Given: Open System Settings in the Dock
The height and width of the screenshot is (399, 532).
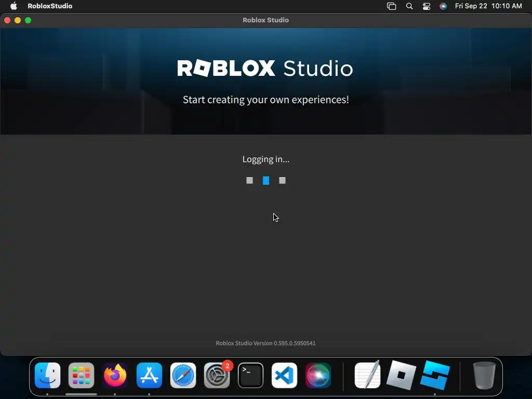Looking at the screenshot, I should (217, 375).
